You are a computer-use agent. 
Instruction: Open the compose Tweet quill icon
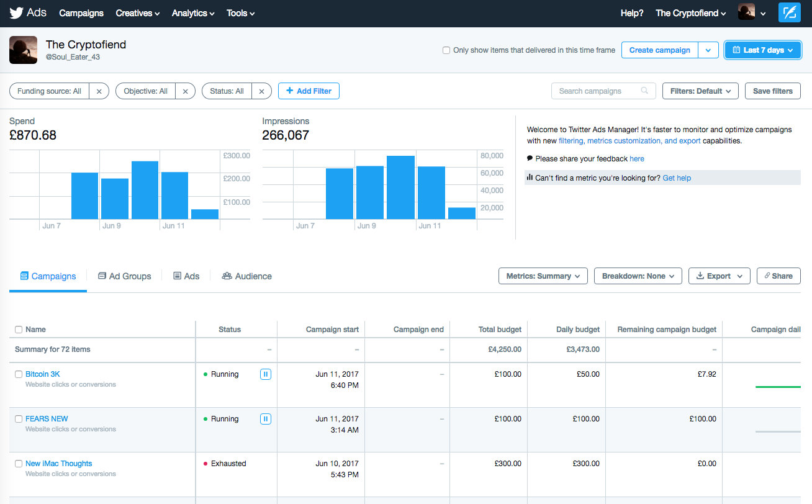point(790,13)
